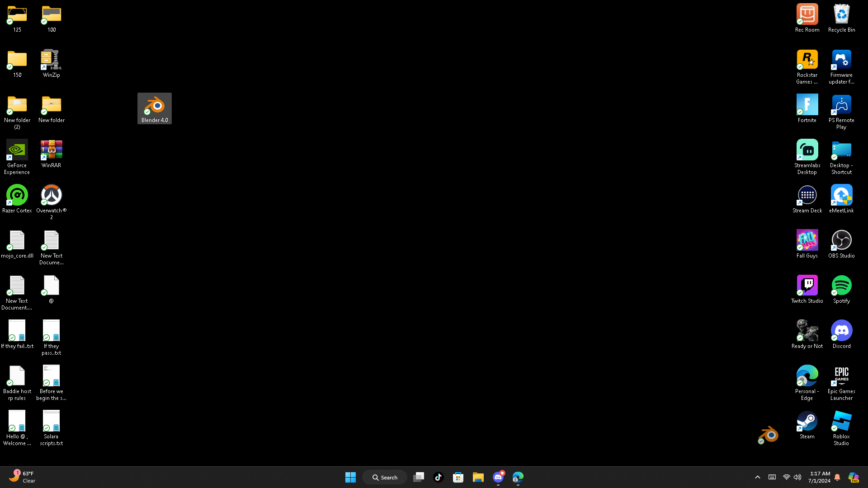The image size is (868, 488).
Task: Open the volume control in the tray
Action: click(x=797, y=477)
